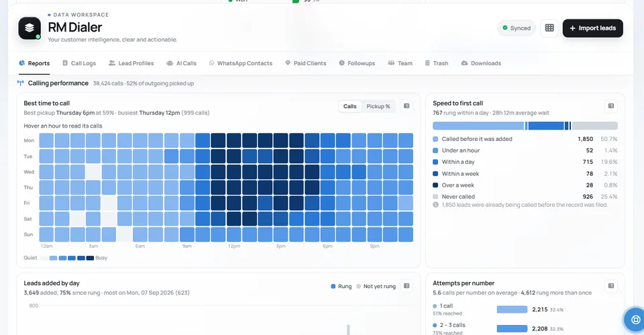This screenshot has width=644, height=335.
Task: Open the Followups tab
Action: [357, 63]
